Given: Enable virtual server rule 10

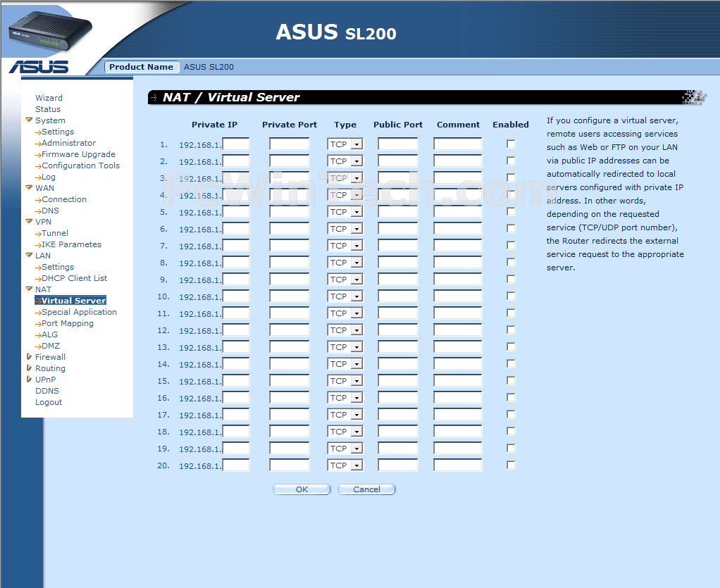Looking at the screenshot, I should coord(511,296).
